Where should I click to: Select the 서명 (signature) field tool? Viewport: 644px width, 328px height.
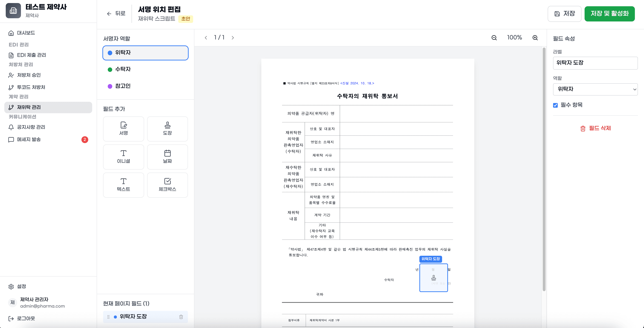click(124, 129)
